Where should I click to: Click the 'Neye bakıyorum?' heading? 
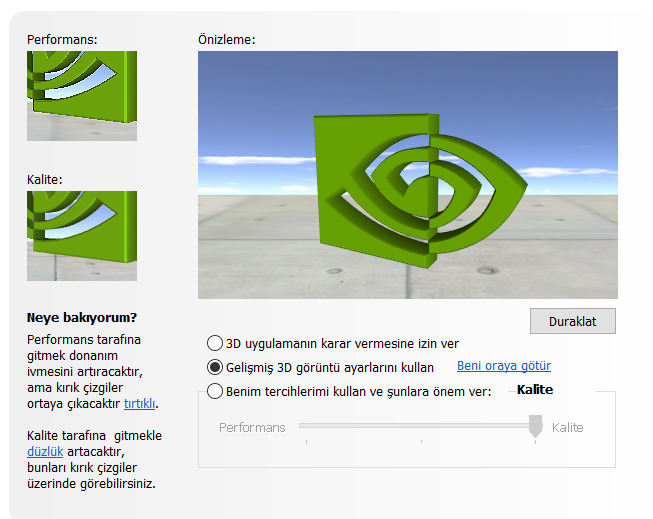tap(82, 318)
